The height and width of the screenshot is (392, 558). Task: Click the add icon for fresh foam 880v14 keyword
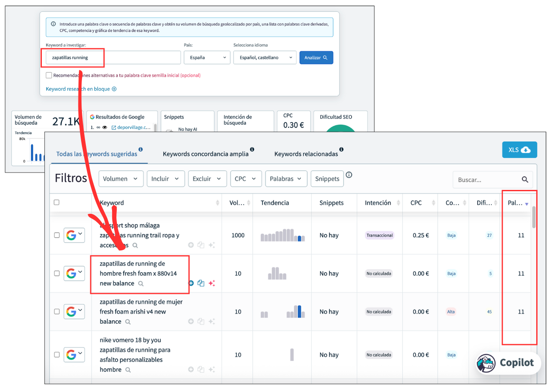click(x=191, y=283)
